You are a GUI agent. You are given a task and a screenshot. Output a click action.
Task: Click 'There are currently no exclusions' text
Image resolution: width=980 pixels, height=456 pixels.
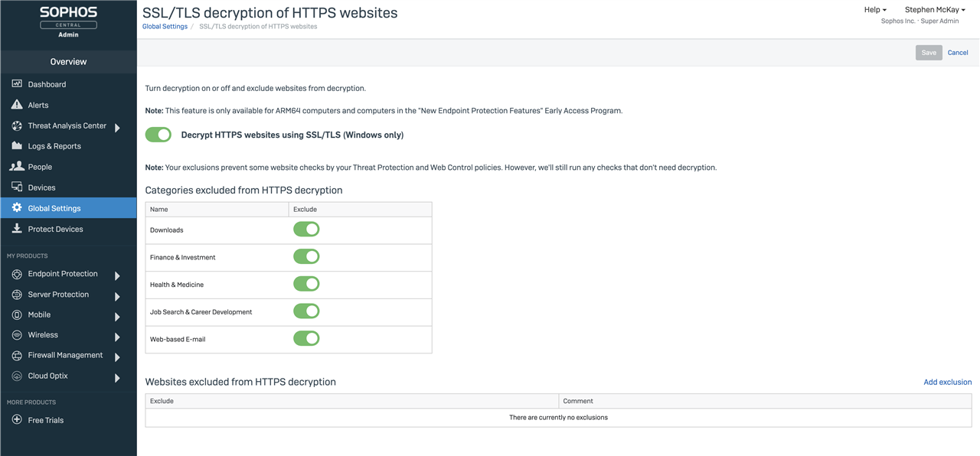tap(558, 418)
